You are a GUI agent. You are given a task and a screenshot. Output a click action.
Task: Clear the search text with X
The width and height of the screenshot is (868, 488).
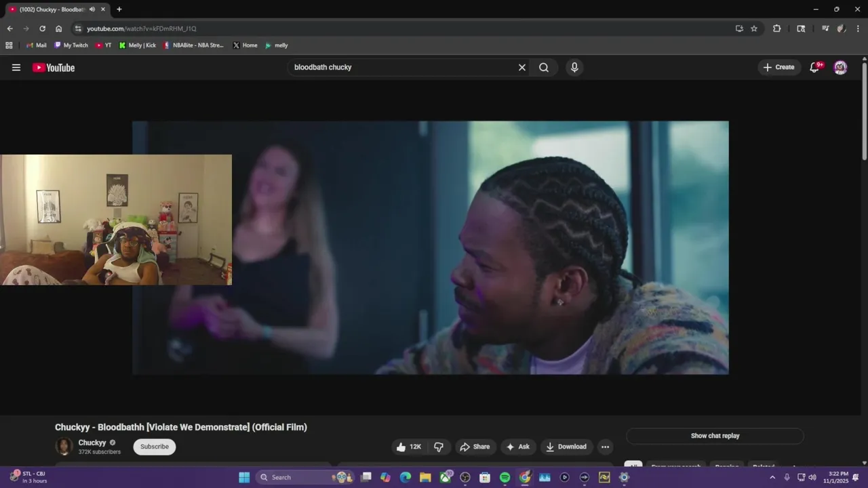522,67
